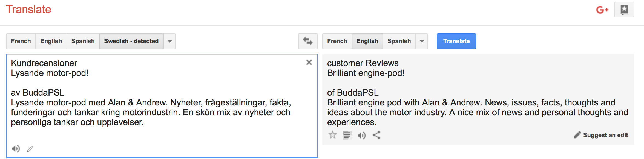Listen to the Swedish source text

(16, 149)
